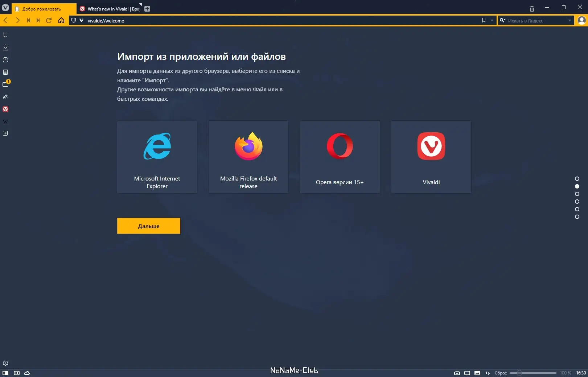Click the Rewind navigation button
The height and width of the screenshot is (377, 588).
(29, 20)
